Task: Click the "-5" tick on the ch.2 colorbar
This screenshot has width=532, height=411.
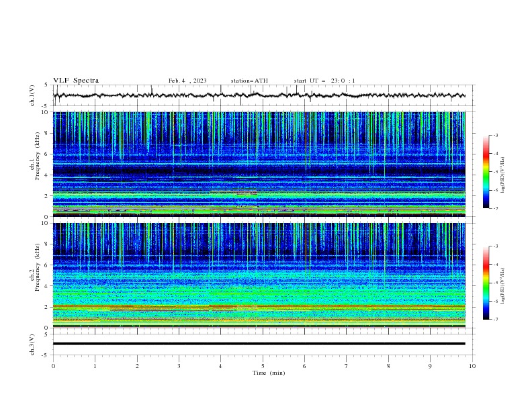Action: pyautogui.click(x=495, y=283)
